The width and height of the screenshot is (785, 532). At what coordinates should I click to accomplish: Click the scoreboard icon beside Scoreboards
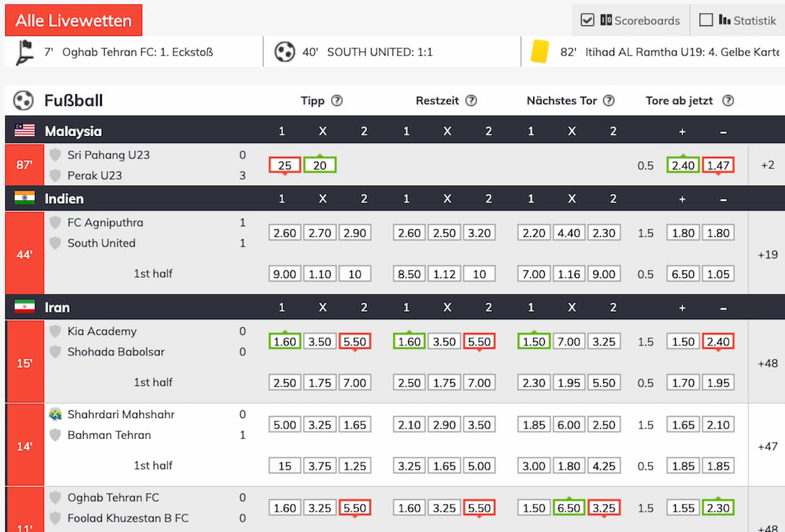606,20
